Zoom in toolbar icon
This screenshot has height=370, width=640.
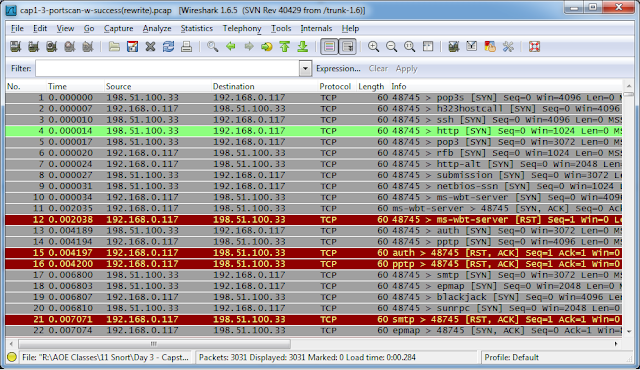tap(373, 47)
